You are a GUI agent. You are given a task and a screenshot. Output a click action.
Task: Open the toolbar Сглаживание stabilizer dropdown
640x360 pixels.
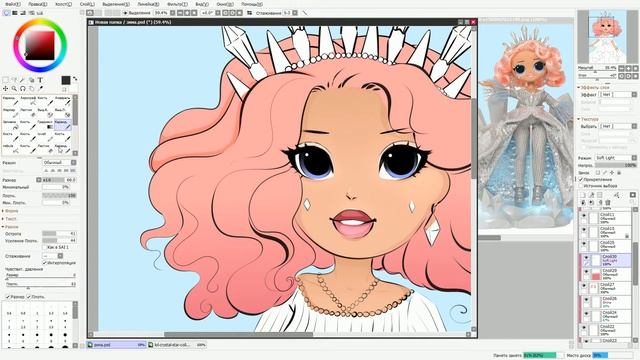[290, 13]
